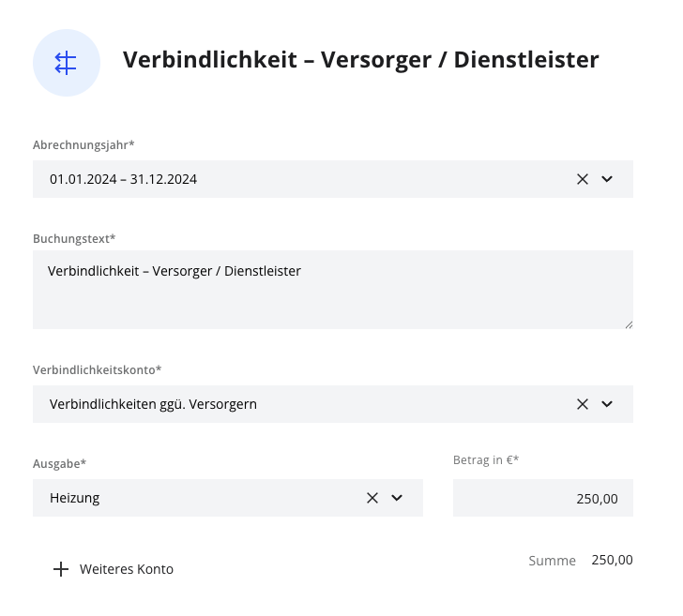The image size is (683, 616).
Task: Click the Verbindlichkeit – Versorger / Dienstleister heading
Action: 360,60
